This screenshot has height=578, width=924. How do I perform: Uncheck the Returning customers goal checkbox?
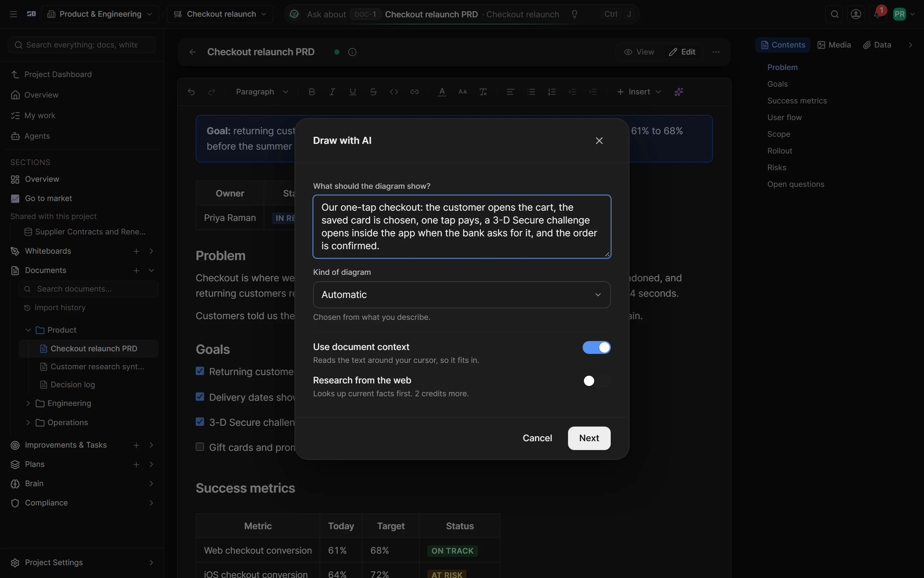(x=200, y=371)
